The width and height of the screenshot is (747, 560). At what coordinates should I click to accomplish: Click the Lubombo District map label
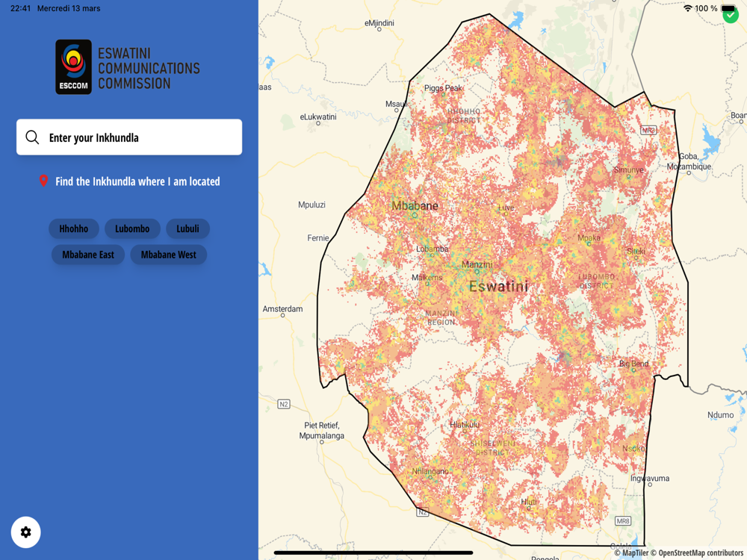(596, 281)
